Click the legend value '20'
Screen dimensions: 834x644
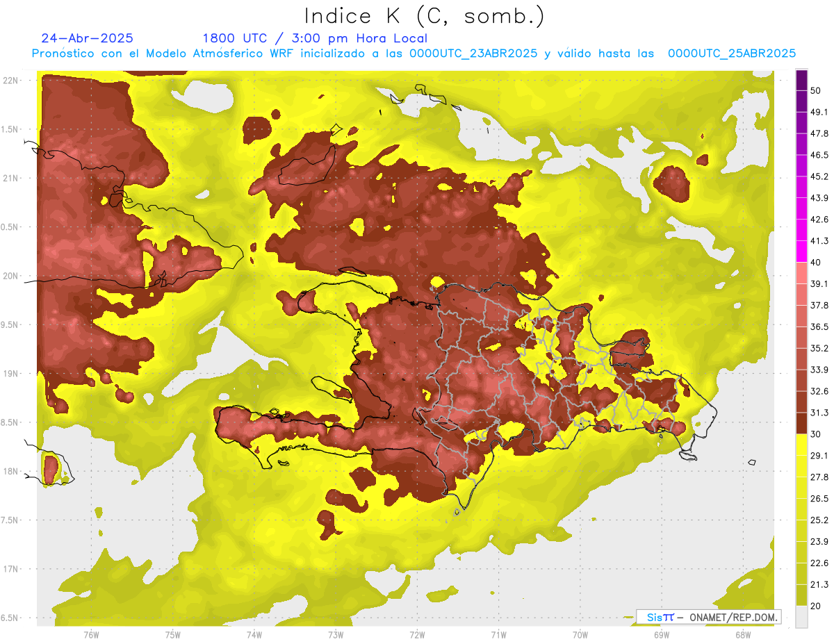point(816,606)
